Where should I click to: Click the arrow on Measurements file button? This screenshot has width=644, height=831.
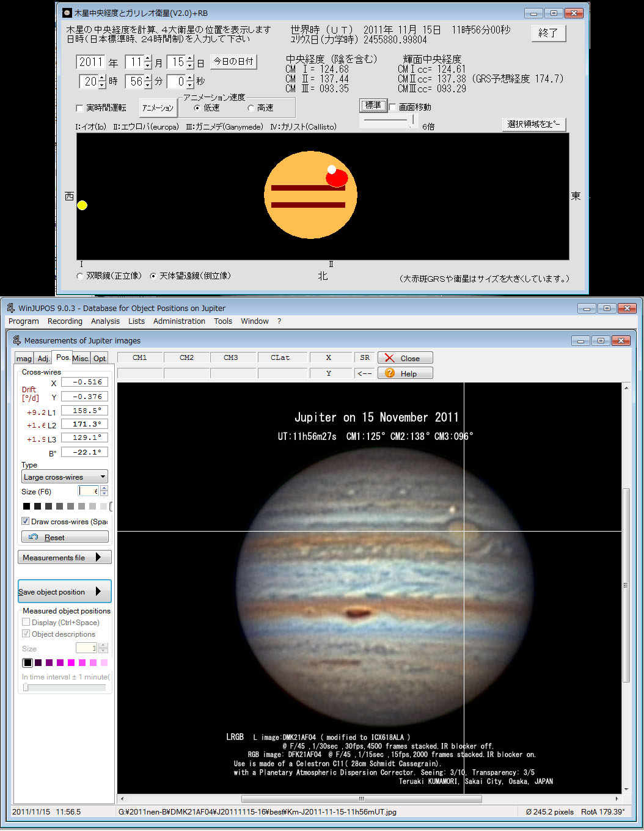[x=98, y=557]
